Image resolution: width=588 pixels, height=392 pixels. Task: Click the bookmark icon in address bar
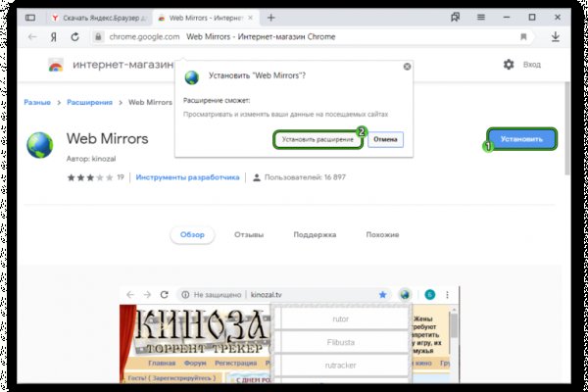coord(523,37)
